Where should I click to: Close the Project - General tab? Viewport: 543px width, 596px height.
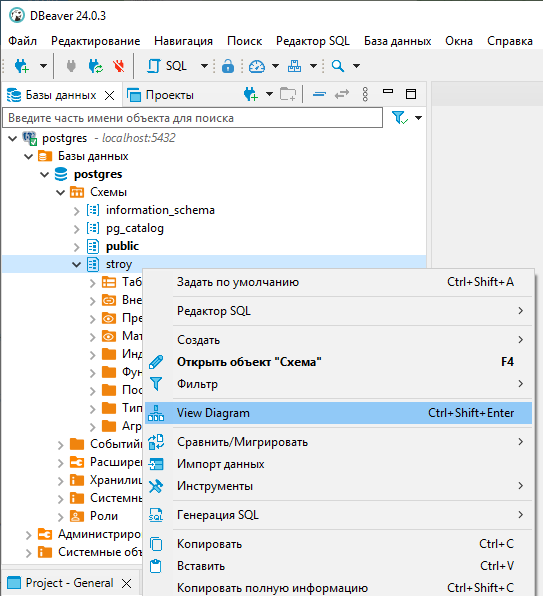[x=127, y=583]
